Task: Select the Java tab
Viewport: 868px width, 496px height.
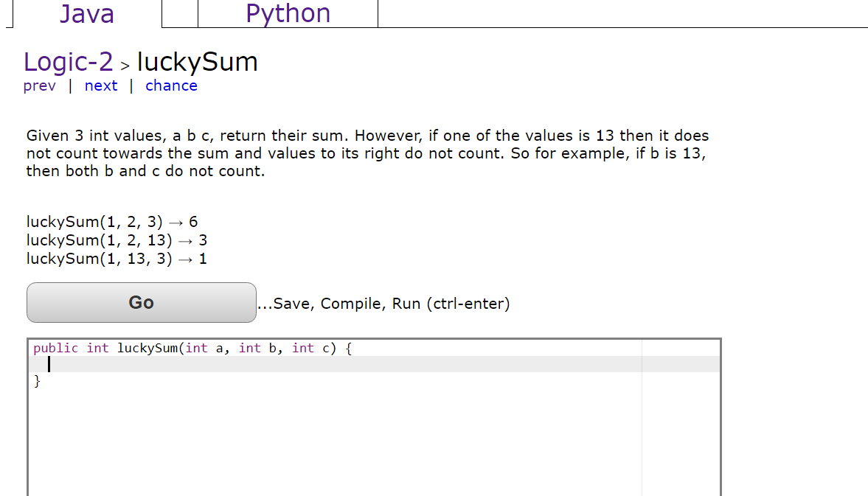Action: [x=87, y=13]
